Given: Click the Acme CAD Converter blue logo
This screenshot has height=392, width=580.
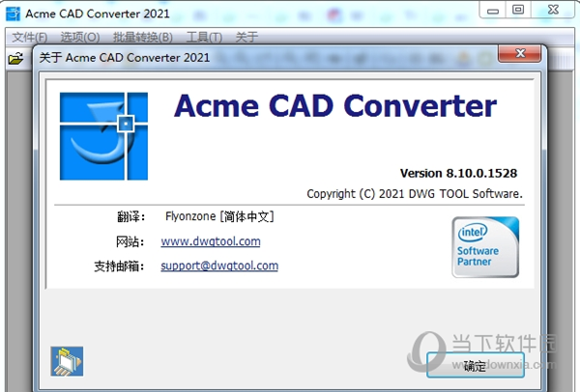Looking at the screenshot, I should pyautogui.click(x=104, y=136).
